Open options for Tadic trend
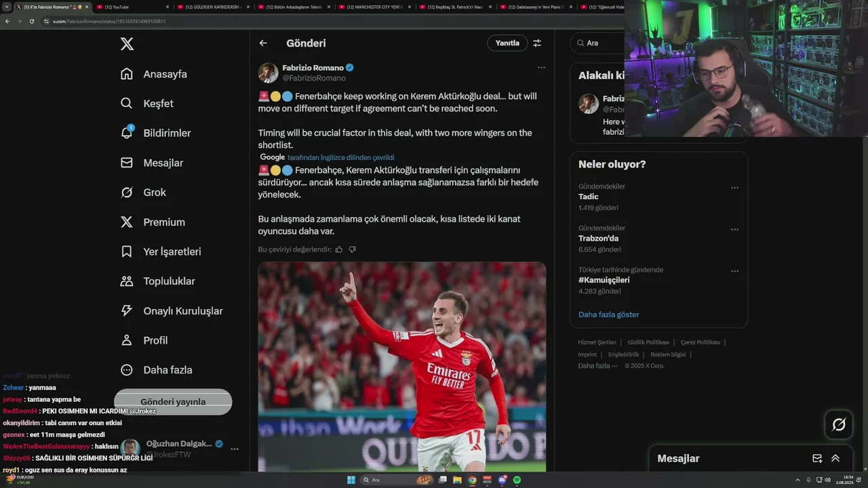 [x=734, y=188]
